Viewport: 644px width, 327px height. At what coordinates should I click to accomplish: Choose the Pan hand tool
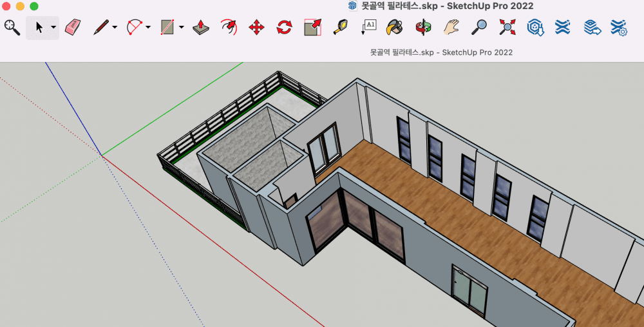coord(451,28)
